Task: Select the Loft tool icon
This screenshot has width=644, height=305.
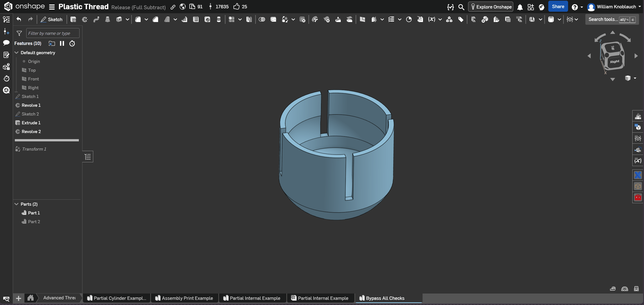Action: click(108, 19)
